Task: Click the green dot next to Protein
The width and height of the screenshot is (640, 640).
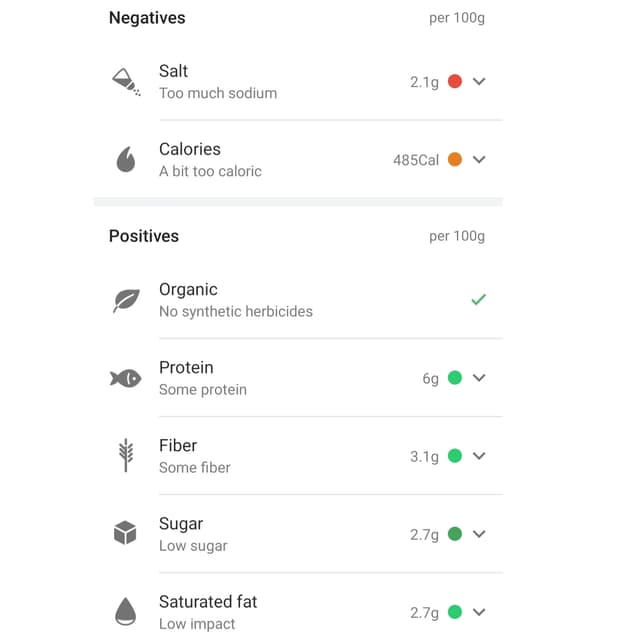Action: 455,378
